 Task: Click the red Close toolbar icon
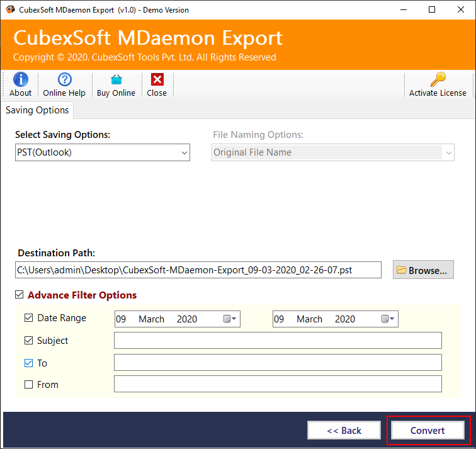157,80
